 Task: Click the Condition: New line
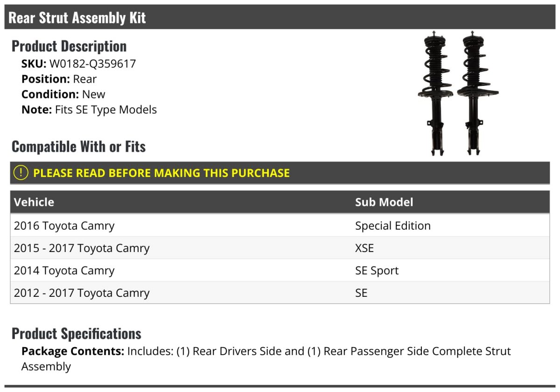click(63, 94)
